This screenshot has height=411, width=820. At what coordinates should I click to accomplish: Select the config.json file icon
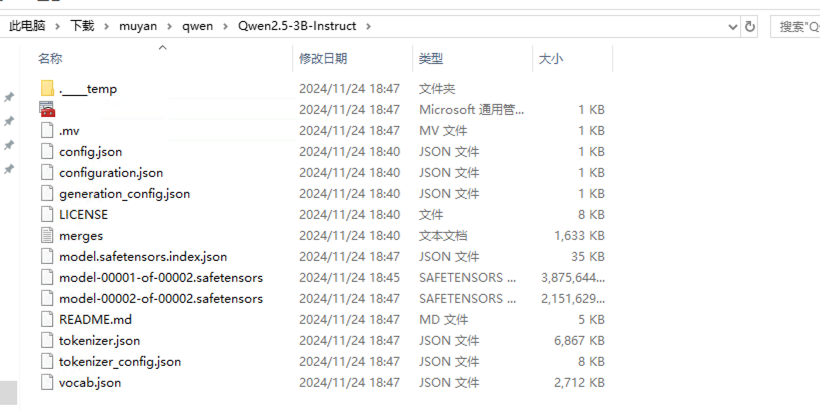[47, 152]
